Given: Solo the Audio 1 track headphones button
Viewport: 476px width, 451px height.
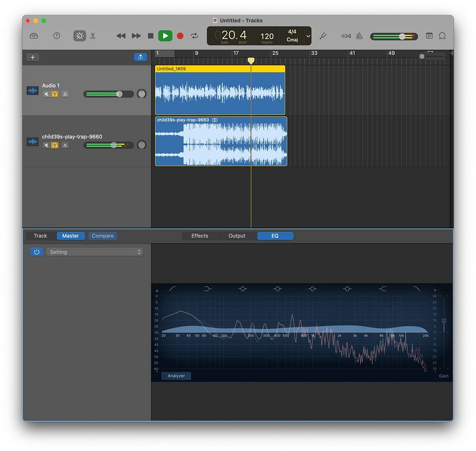Looking at the screenshot, I should click(55, 94).
